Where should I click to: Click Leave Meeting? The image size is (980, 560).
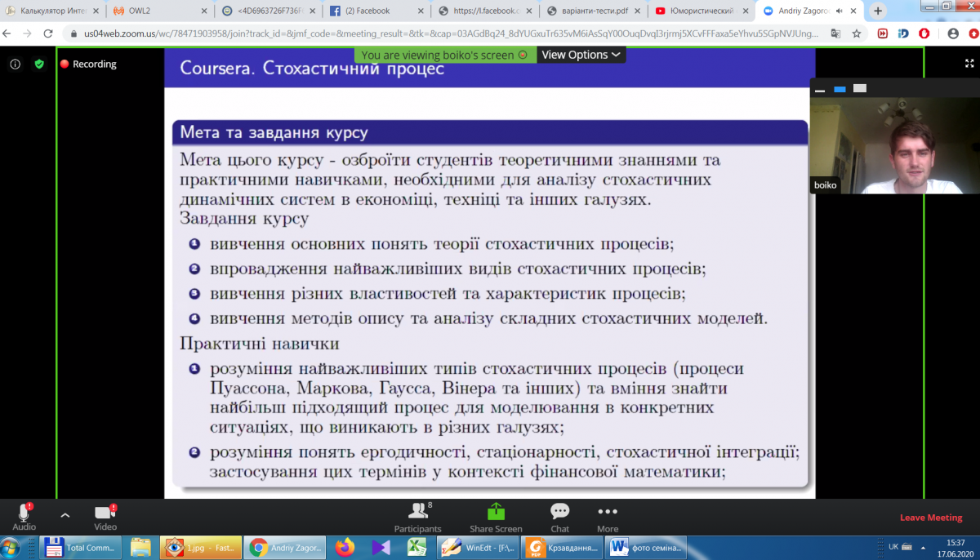pyautogui.click(x=931, y=518)
